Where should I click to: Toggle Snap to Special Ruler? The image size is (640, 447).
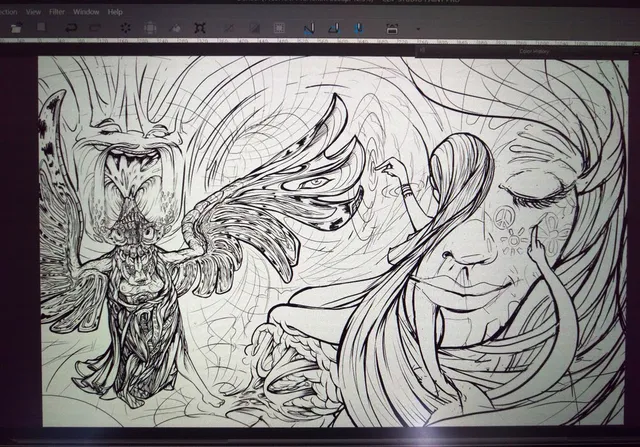tap(334, 28)
